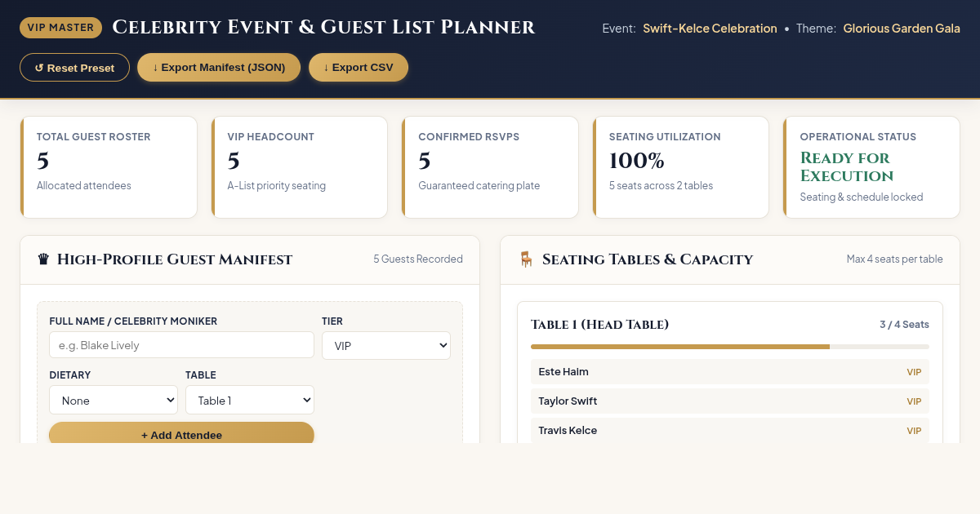Click the Seating Tables & Capacity heading
The width and height of the screenshot is (980, 514).
point(648,259)
